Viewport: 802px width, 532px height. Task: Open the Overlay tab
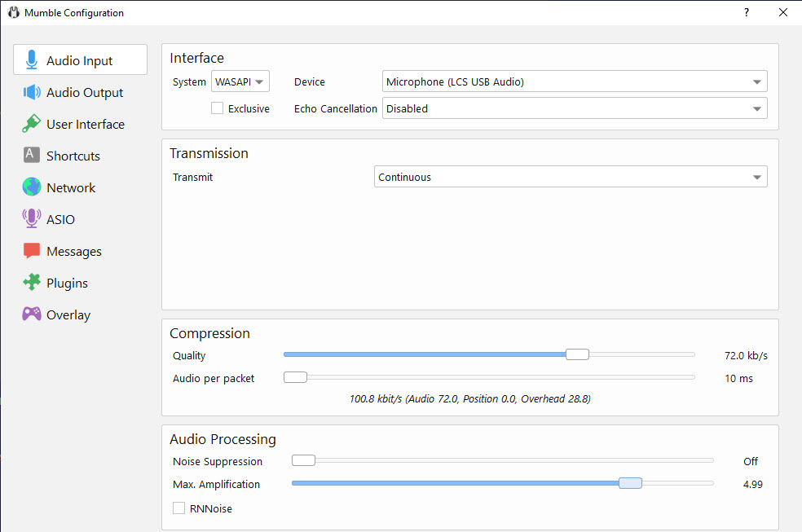tap(81, 314)
